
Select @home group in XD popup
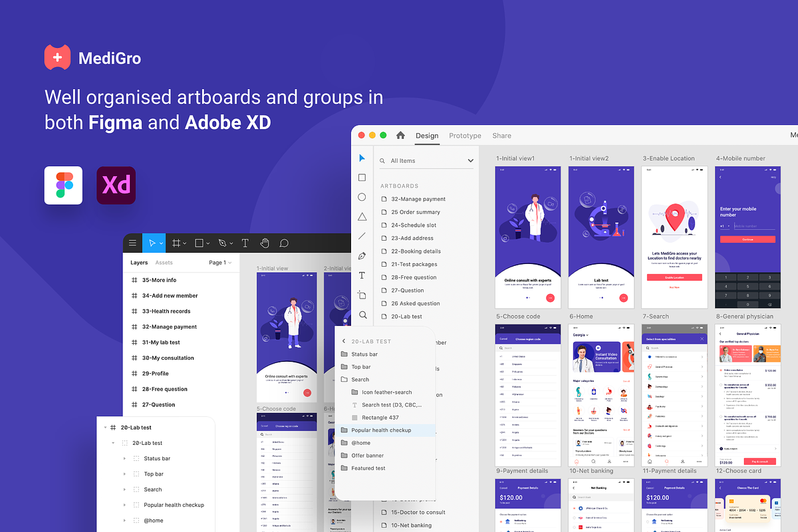coord(360,443)
